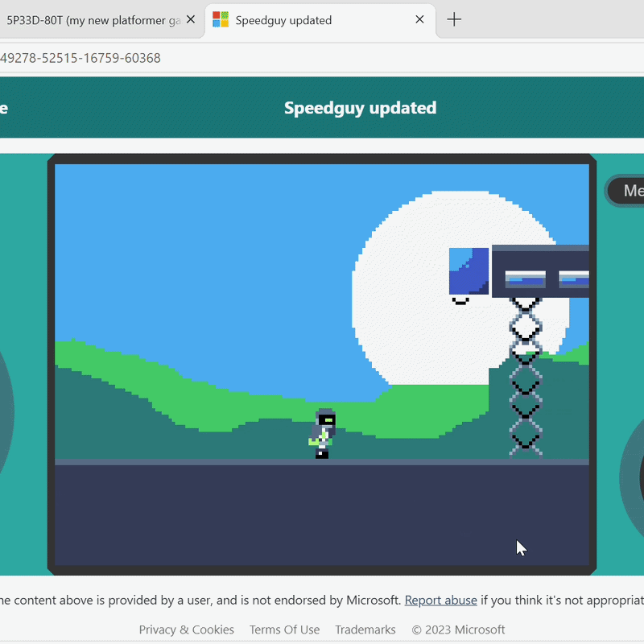Click the © 2023 Microsoft footer text
The width and height of the screenshot is (644, 644).
[x=458, y=630]
